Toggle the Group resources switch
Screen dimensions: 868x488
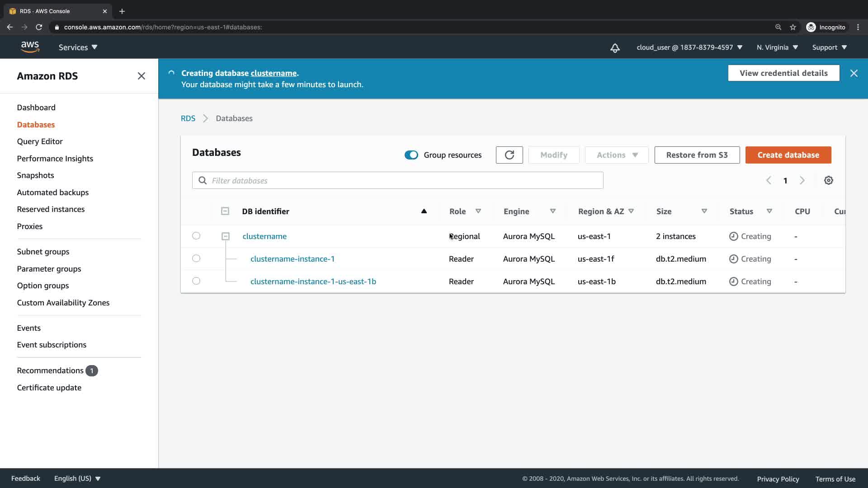[x=411, y=155]
